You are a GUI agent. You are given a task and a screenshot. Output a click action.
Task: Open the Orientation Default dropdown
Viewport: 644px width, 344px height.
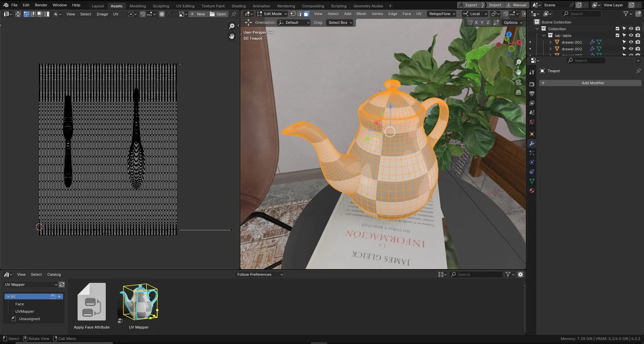tap(294, 23)
